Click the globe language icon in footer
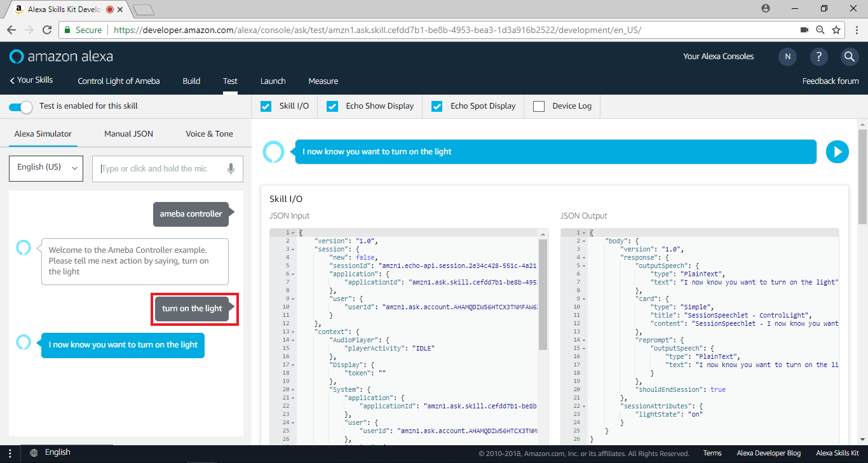Viewport: 868px width, 463px height. click(34, 453)
